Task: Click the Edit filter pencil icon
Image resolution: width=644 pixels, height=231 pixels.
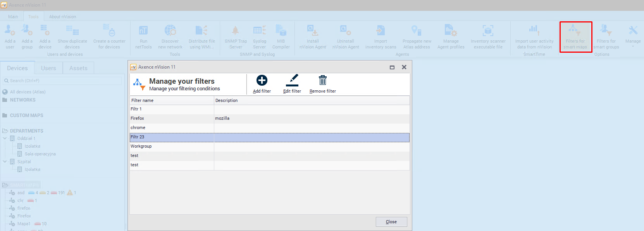Action: [292, 81]
